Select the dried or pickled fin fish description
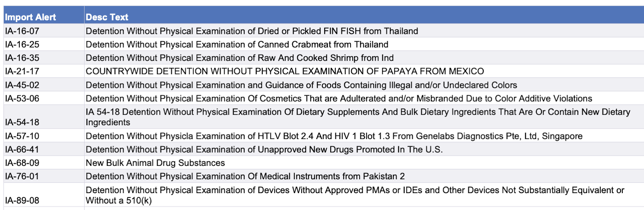This screenshot has height=210, width=644. pyautogui.click(x=252, y=31)
